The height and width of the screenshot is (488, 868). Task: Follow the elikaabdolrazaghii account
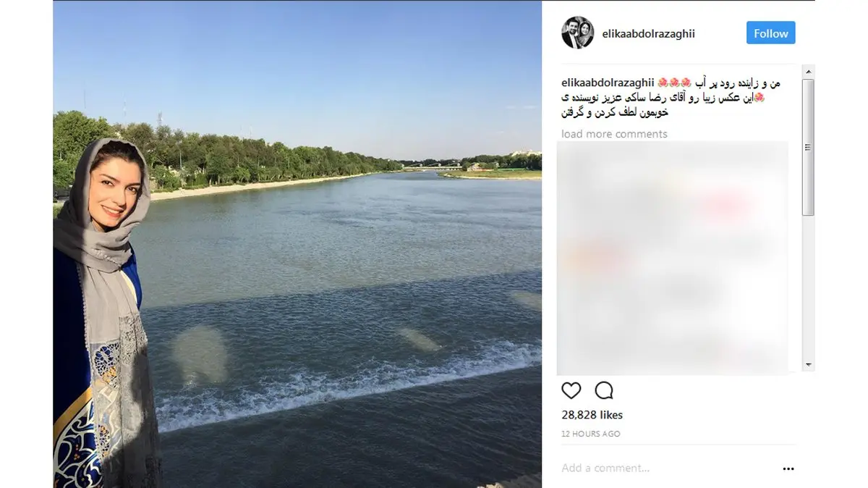pyautogui.click(x=770, y=33)
